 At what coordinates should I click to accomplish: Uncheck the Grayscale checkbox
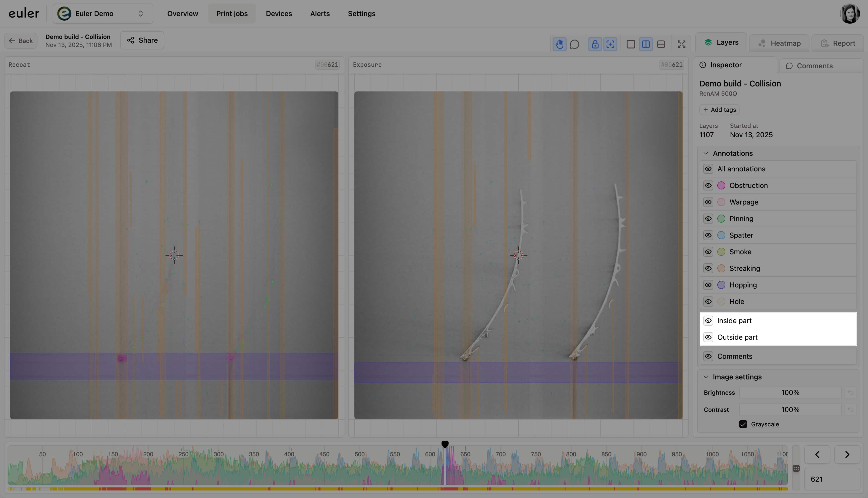pyautogui.click(x=743, y=424)
